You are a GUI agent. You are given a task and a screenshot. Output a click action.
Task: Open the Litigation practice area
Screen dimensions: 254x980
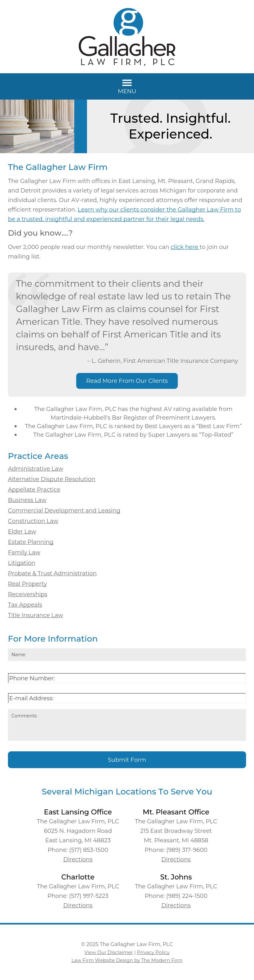coord(21,563)
